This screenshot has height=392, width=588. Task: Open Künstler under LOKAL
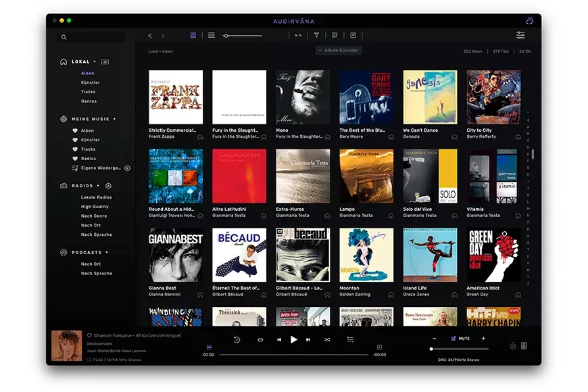point(90,82)
